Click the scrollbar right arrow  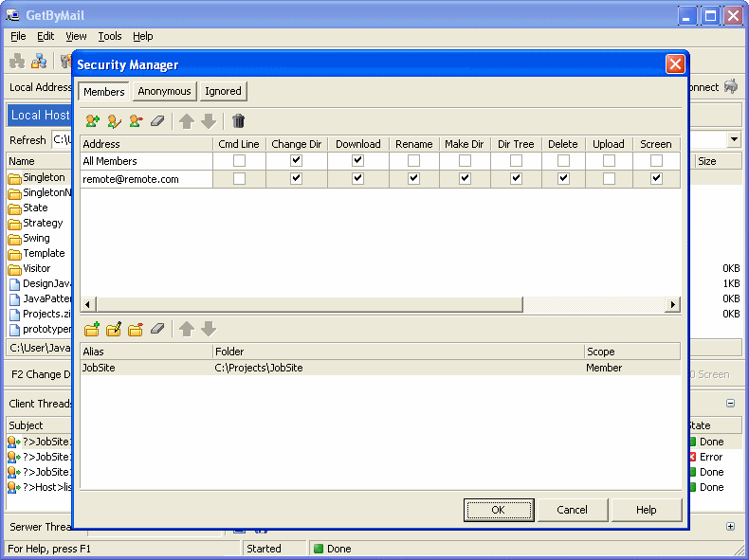672,304
